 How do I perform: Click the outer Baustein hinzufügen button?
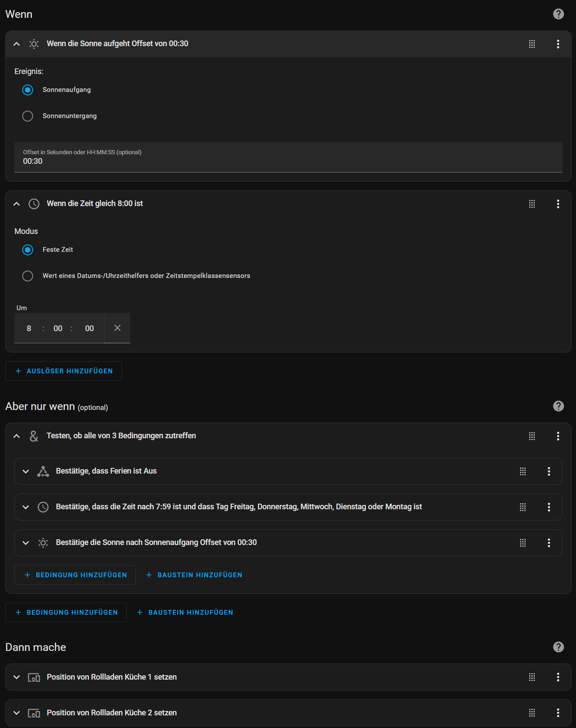point(185,613)
